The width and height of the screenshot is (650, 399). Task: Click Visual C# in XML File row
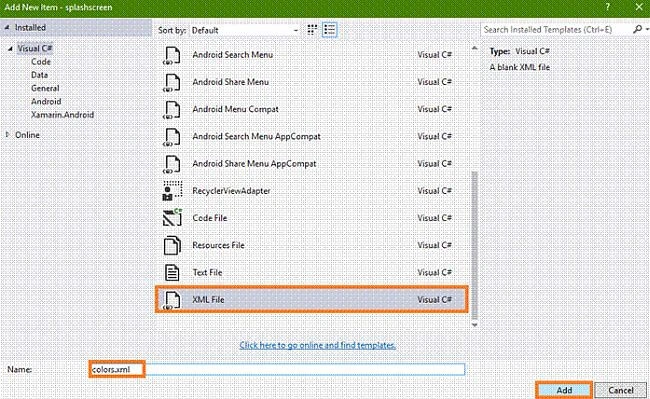click(434, 300)
